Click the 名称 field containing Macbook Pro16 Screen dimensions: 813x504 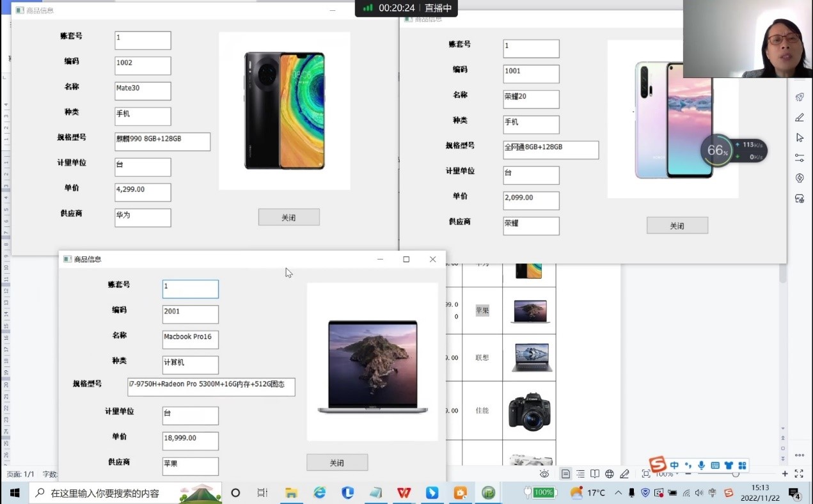(191, 340)
